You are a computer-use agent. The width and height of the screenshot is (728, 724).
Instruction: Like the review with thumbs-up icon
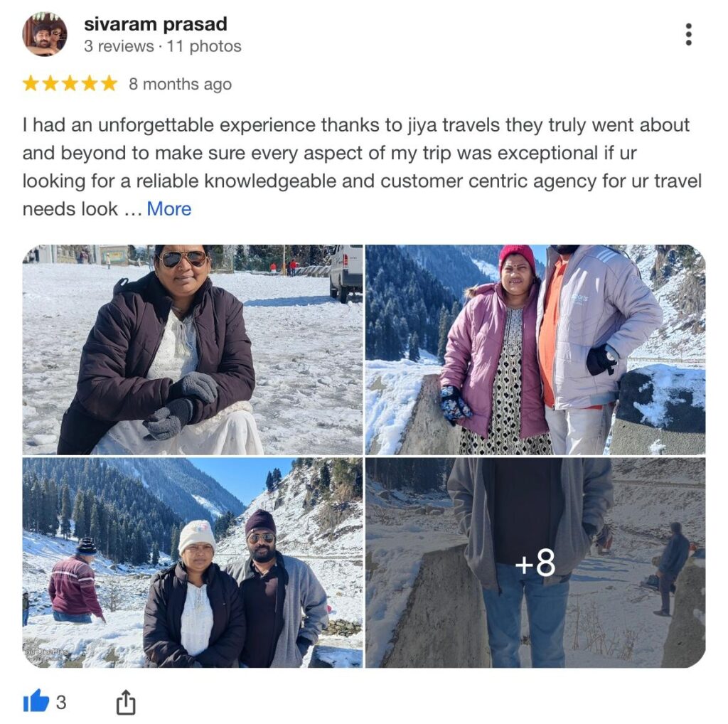point(36,701)
